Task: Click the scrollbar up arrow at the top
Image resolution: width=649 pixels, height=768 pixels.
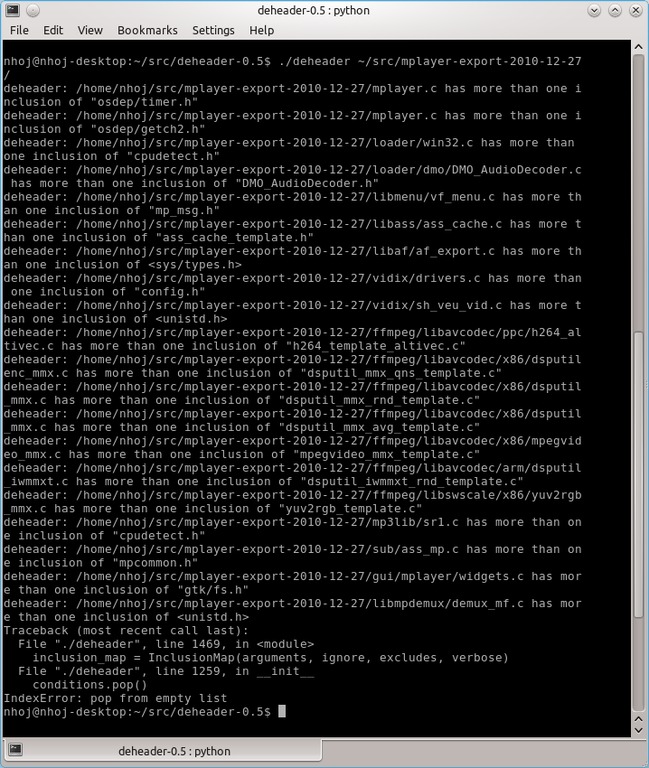Action: click(x=638, y=47)
